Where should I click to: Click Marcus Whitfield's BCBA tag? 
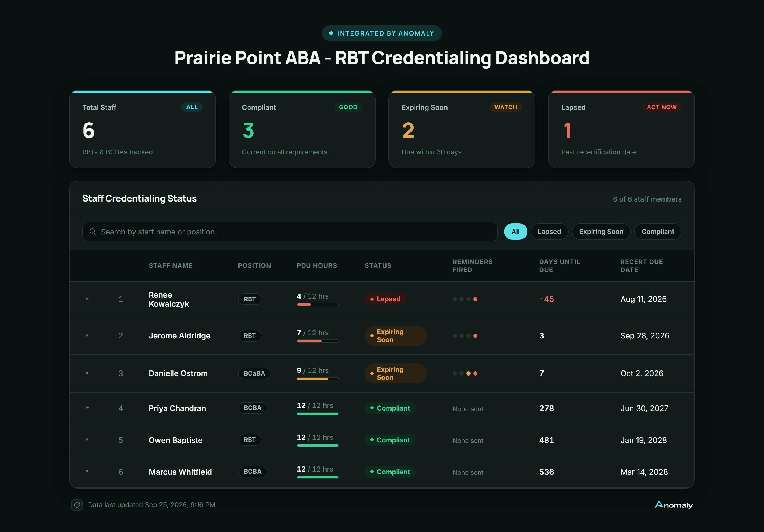coord(253,472)
